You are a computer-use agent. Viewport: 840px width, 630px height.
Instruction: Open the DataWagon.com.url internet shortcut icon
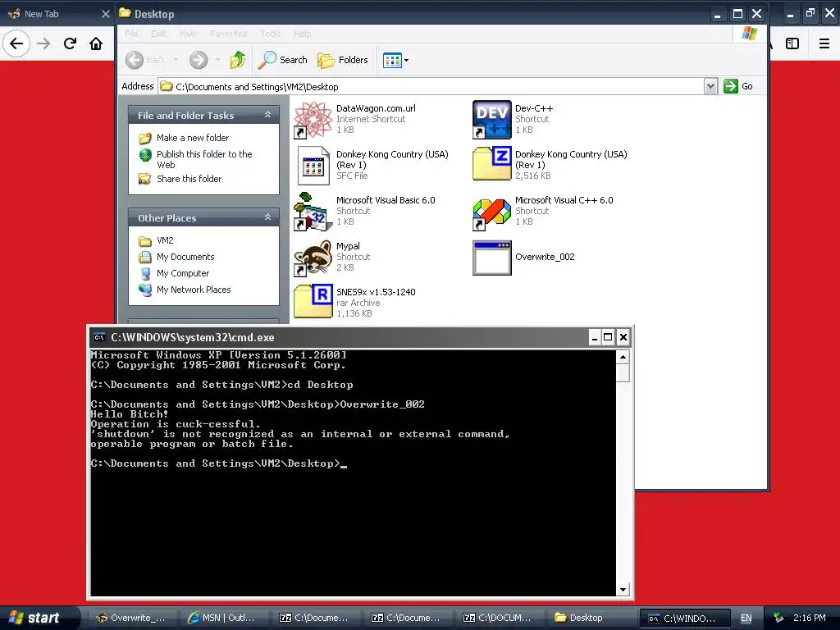[x=313, y=120]
